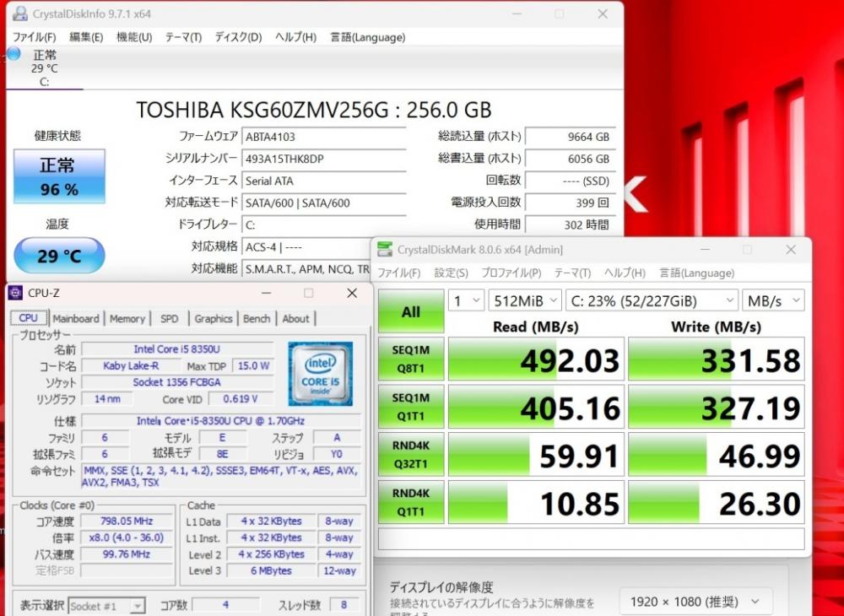Screen dimensions: 844x616
Task: Run the SEQ1M Q8T1 benchmark test
Action: tap(411, 359)
